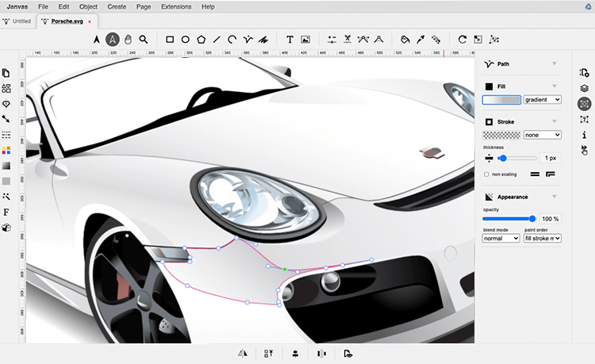The image size is (595, 364).
Task: Click the fill gradient preview swatch
Action: [501, 100]
